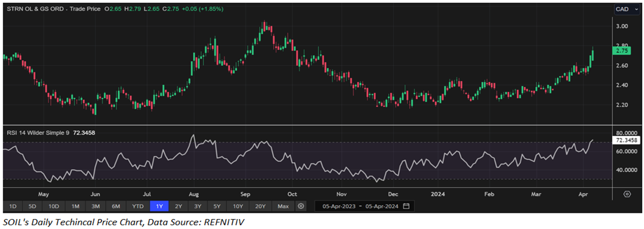Screen dimensions: 644x229
Task: Select the 1D time range
Action: point(13,206)
